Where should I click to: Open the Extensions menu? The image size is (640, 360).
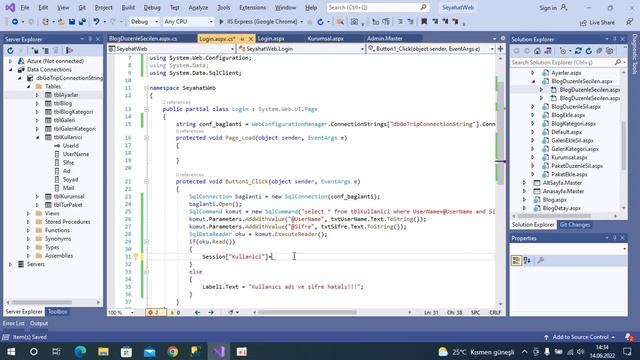(x=252, y=7)
